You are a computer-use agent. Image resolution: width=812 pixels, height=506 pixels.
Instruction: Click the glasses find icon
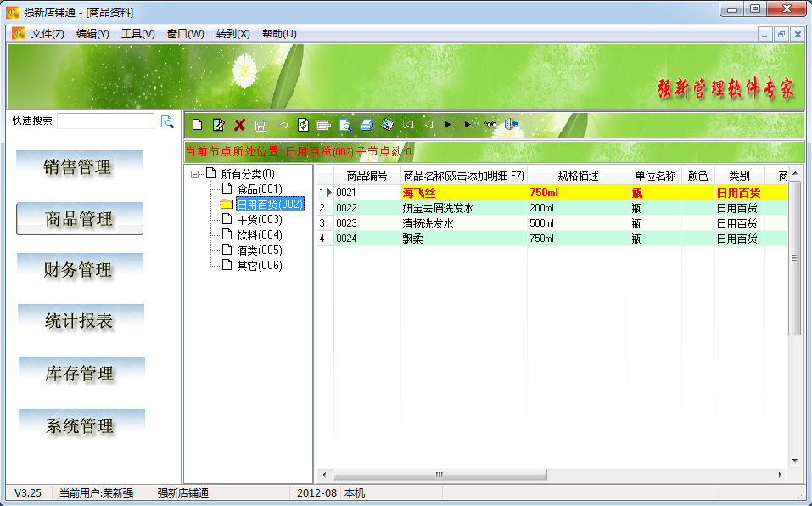click(x=490, y=125)
